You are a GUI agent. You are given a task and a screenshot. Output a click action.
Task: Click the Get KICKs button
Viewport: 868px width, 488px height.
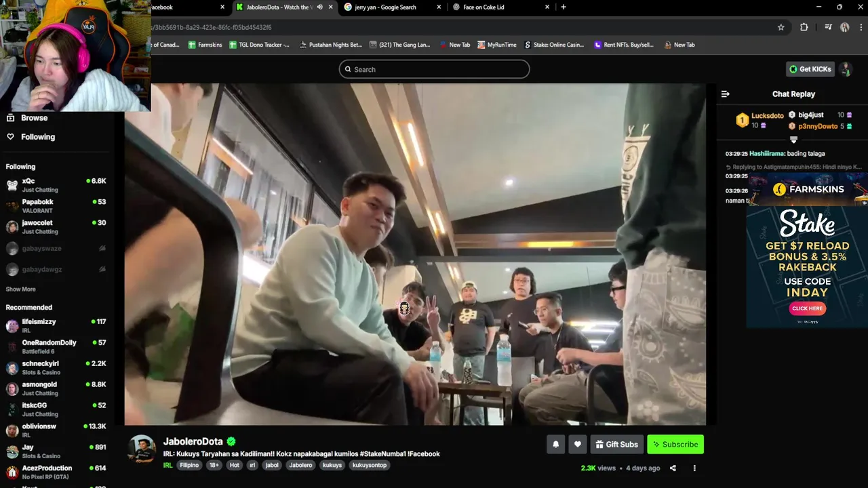tap(810, 69)
